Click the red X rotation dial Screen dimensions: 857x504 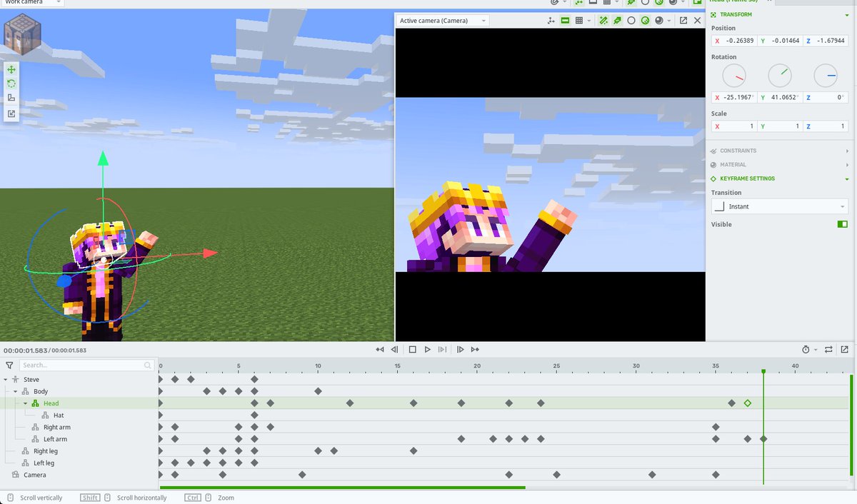(x=733, y=76)
